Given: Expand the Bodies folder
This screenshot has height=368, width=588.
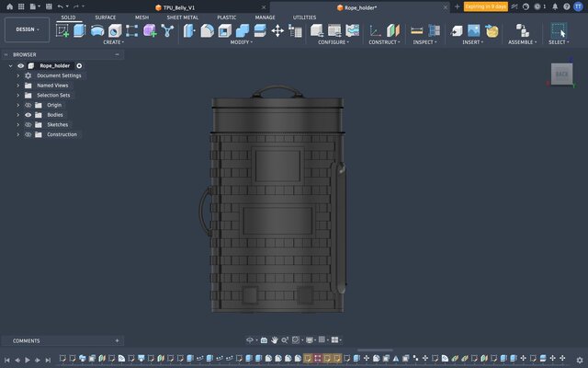Looking at the screenshot, I should (17, 115).
